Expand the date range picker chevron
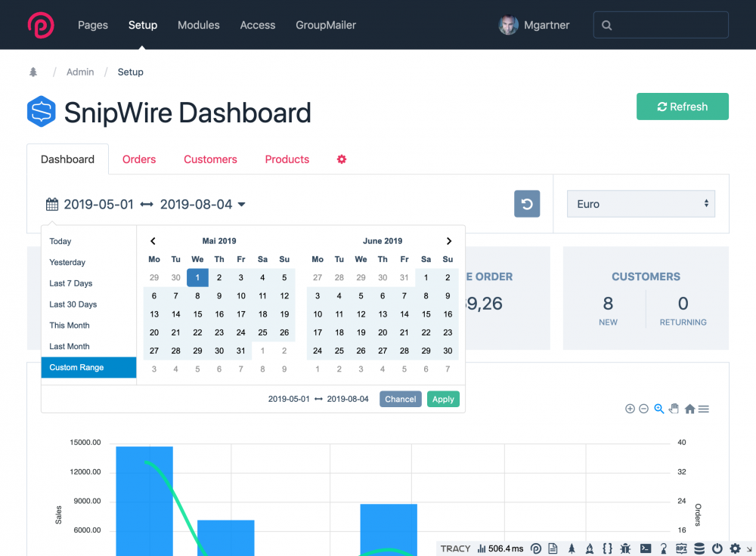756x556 pixels. click(240, 204)
